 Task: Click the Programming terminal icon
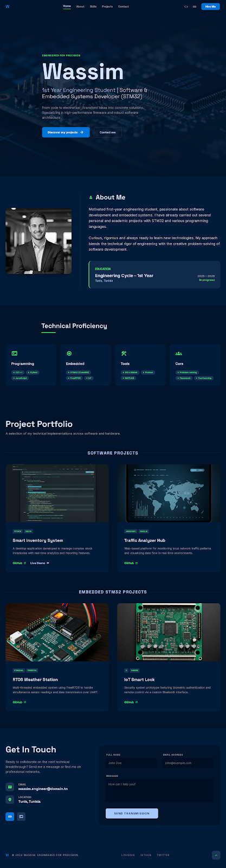[x=15, y=353]
